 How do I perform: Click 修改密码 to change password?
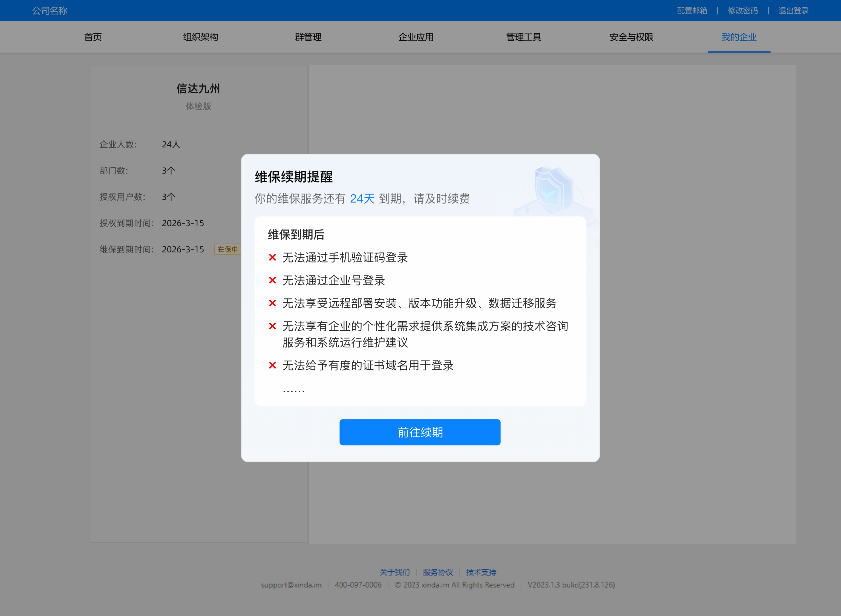[x=743, y=10]
